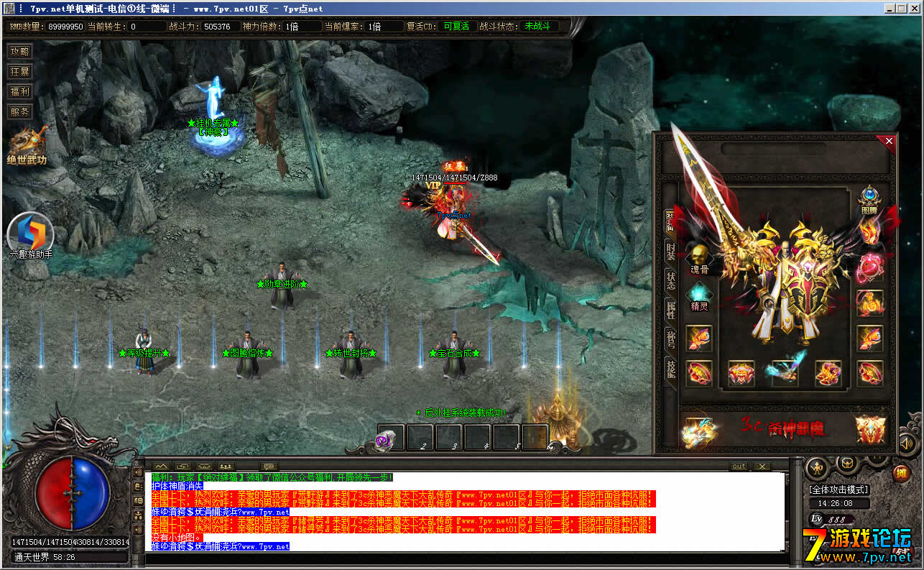
Task: Click the group people chat toolbar icon
Action: pyautogui.click(x=227, y=466)
